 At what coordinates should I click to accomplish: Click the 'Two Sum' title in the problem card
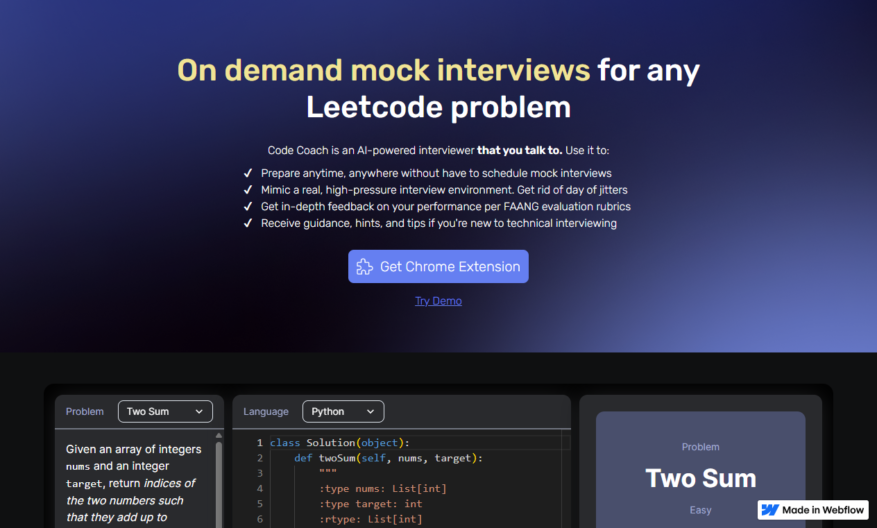click(700, 478)
